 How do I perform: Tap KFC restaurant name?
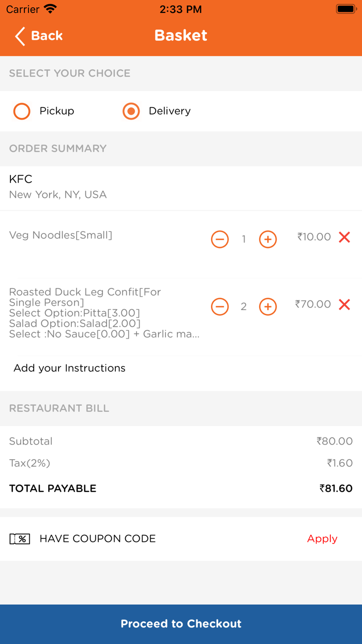click(21, 179)
